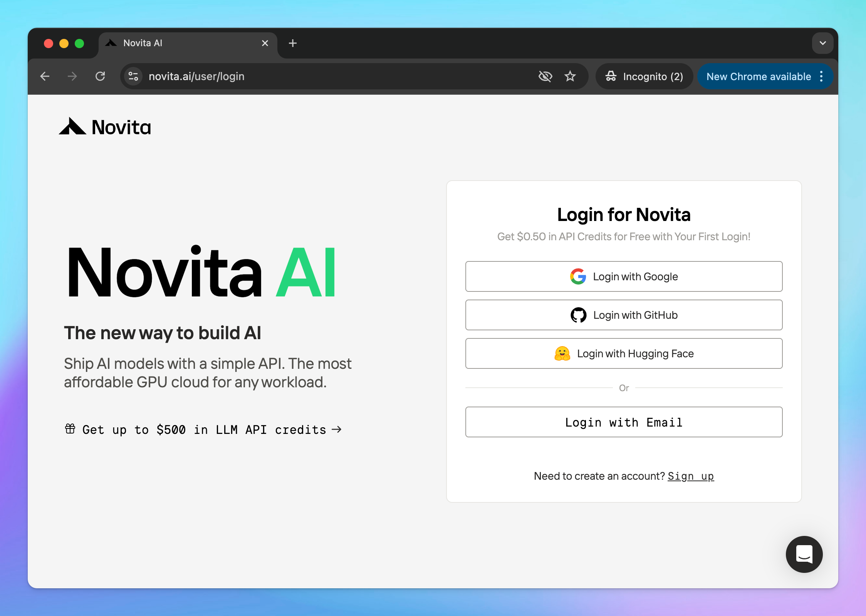The image size is (866, 616).
Task: Click the Novita logo in header
Action: [x=105, y=127]
